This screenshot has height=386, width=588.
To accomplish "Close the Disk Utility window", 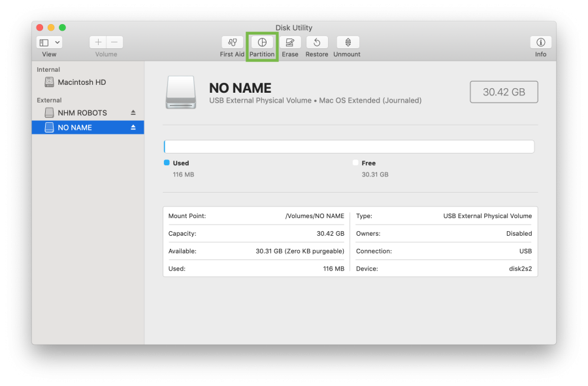I will tap(40, 27).
